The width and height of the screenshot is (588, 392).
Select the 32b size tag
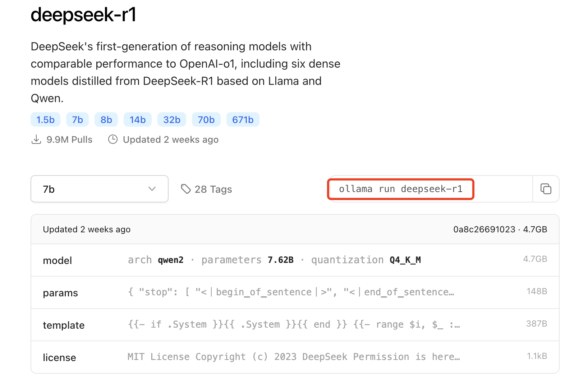tap(172, 120)
